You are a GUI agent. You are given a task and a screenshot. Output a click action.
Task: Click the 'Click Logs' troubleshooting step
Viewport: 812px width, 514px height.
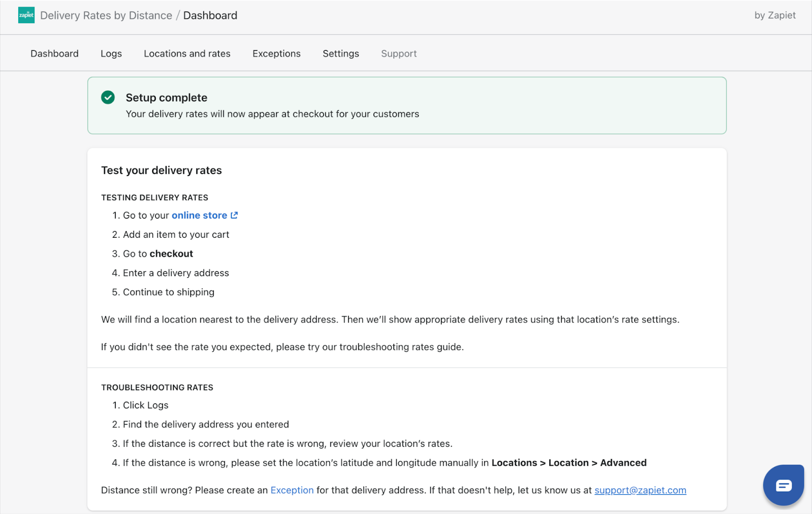pos(146,405)
